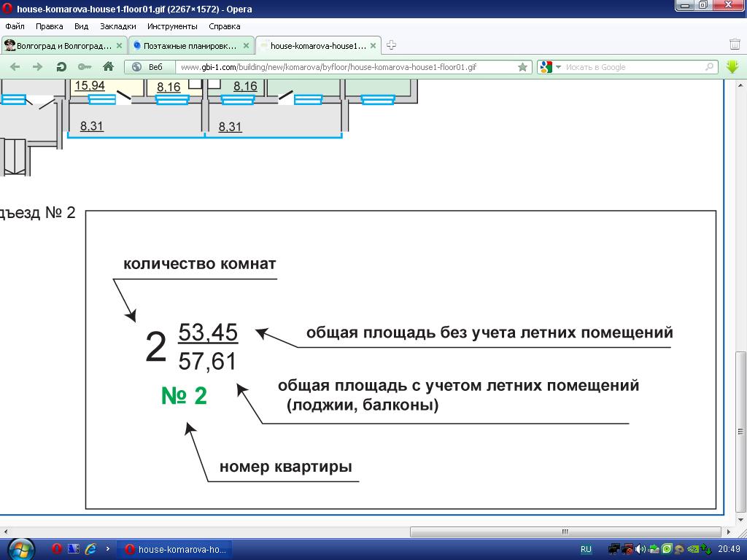Close the Волгоград и Волгоград tab
This screenshot has width=747, height=560.
(x=120, y=45)
